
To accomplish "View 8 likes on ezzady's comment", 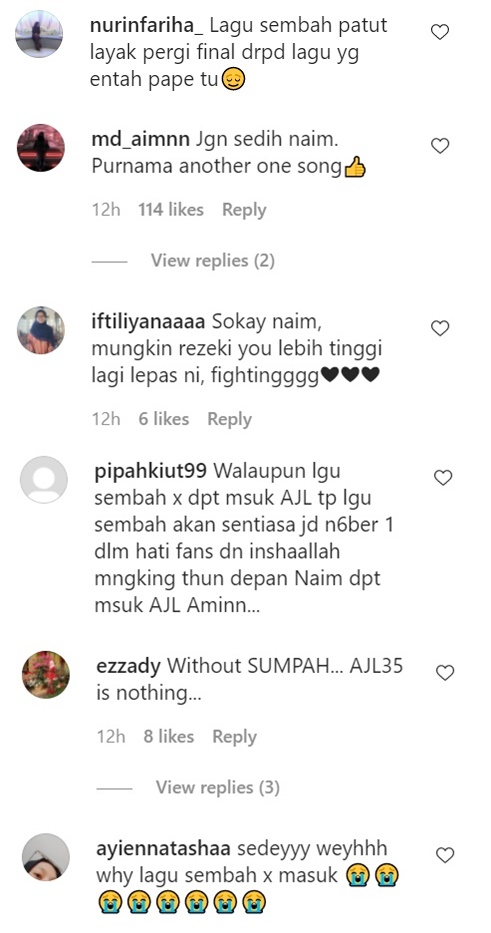I will click(168, 737).
